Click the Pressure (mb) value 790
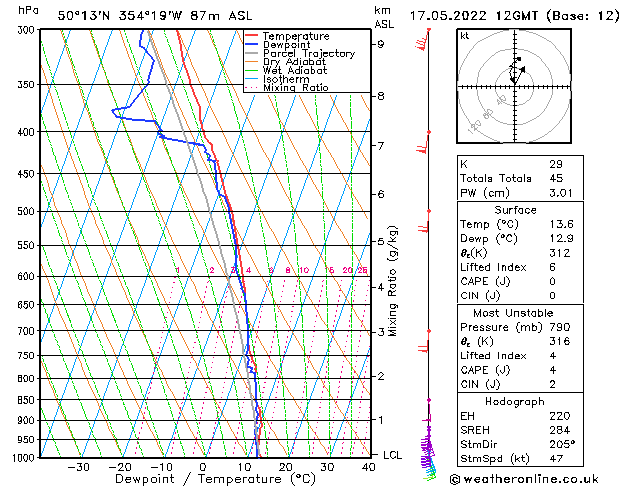This screenshot has height=486, width=629. click(x=560, y=327)
